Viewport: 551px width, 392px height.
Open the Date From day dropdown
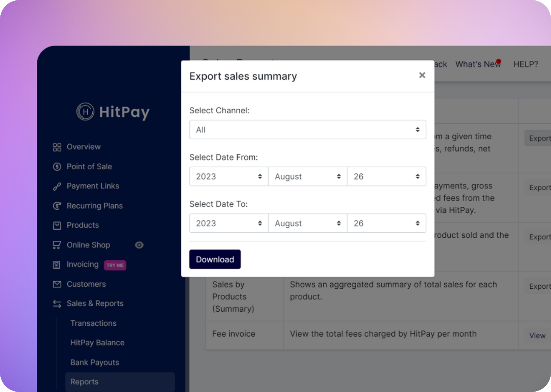pyautogui.click(x=386, y=176)
